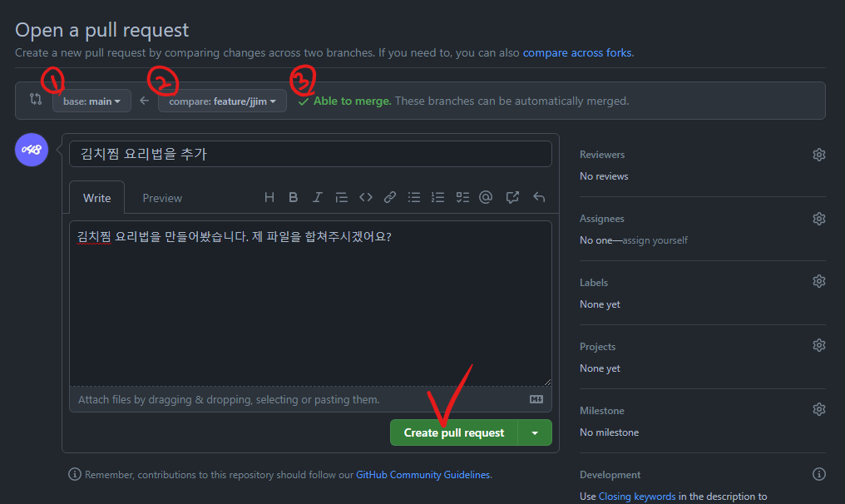Open the Reviewers gear settings
This screenshot has height=504, width=845.
819,155
